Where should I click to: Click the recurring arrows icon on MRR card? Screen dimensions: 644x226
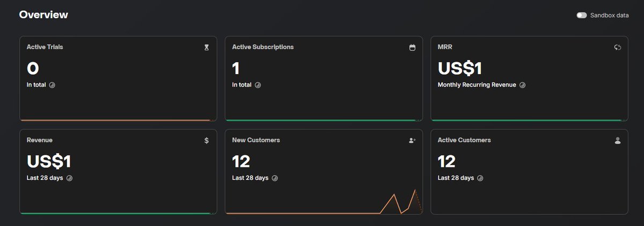coord(618,47)
